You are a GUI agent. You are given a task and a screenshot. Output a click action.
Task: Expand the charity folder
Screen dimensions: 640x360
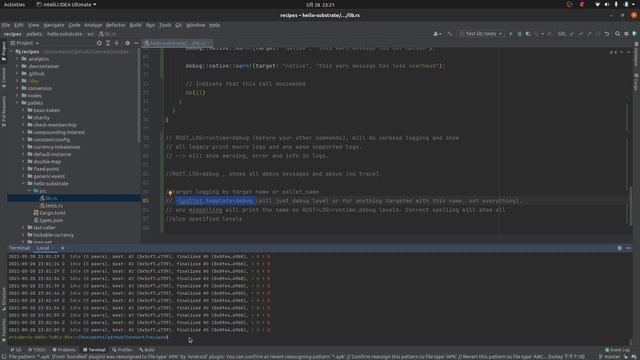coord(23,118)
